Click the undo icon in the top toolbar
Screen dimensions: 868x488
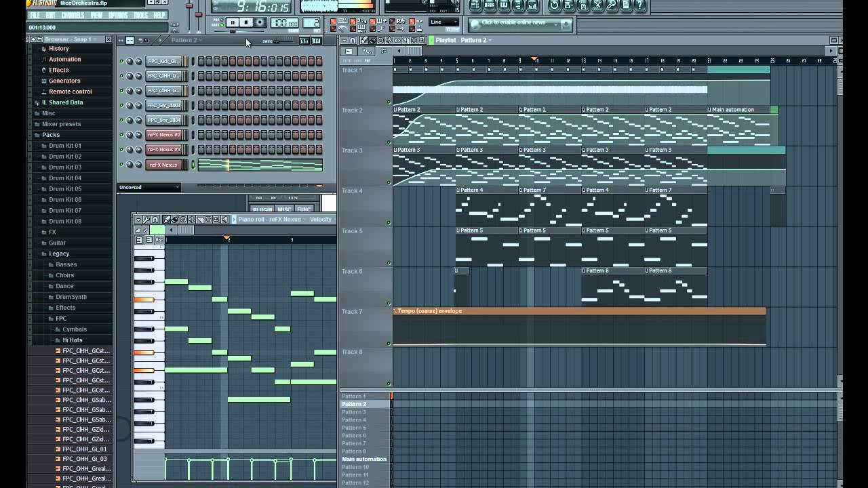(x=554, y=5)
